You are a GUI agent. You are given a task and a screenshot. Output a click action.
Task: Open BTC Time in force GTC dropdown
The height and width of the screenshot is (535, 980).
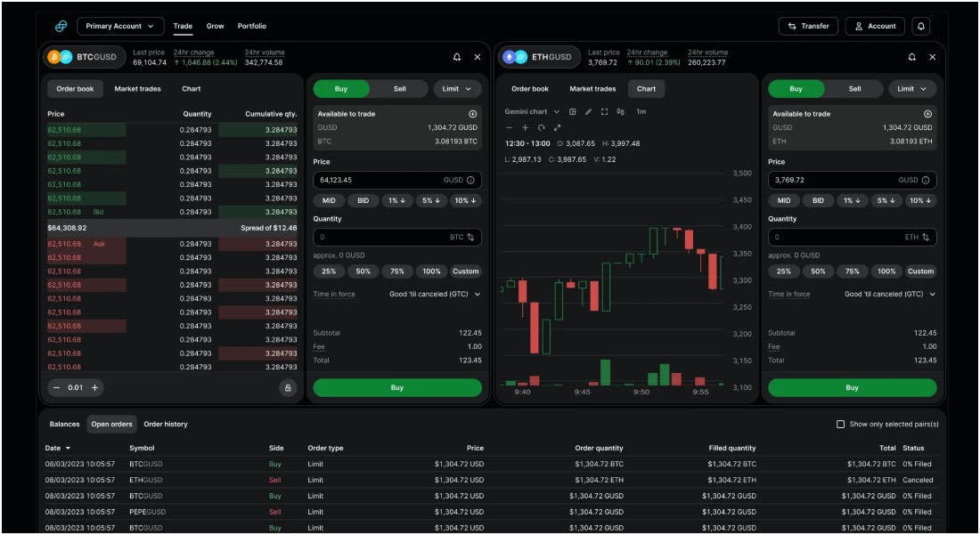435,294
